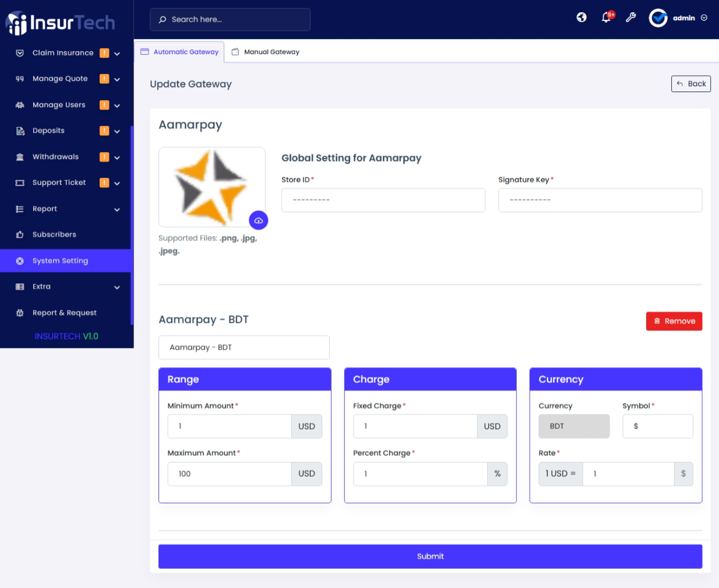The image size is (719, 588).
Task: Click the Manage Users people icon
Action: pos(20,105)
